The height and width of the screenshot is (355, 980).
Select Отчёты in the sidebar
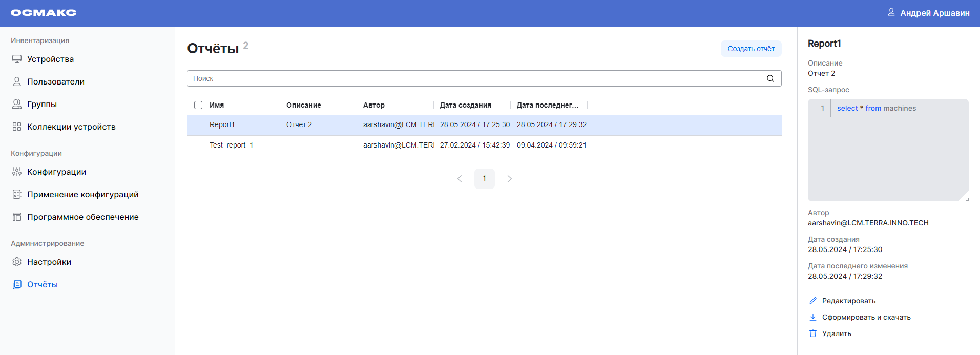tap(42, 285)
